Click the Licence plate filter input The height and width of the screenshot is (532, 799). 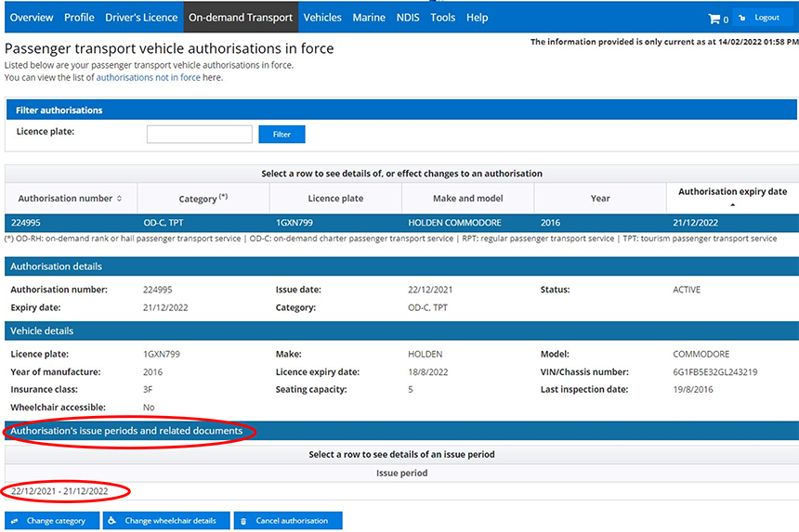pos(199,135)
